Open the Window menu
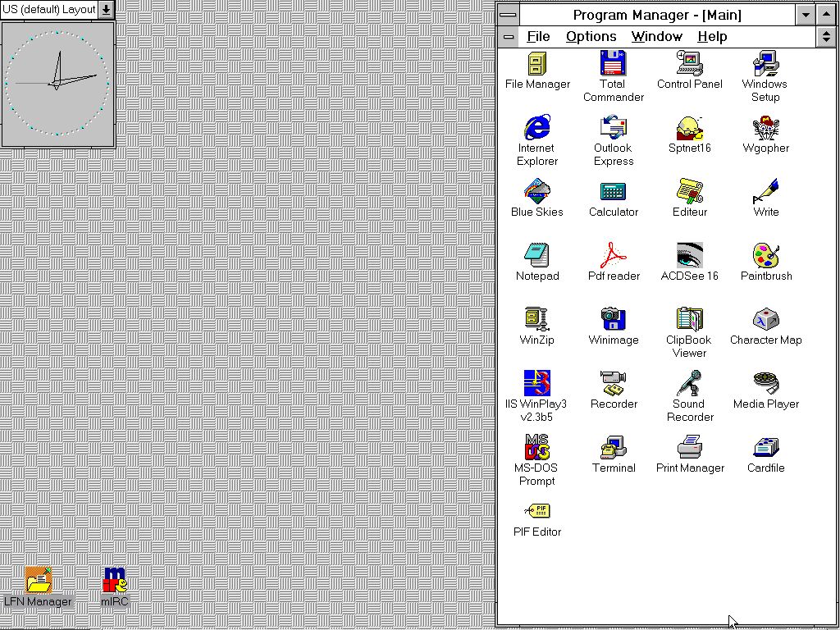This screenshot has height=630, width=840. (656, 37)
